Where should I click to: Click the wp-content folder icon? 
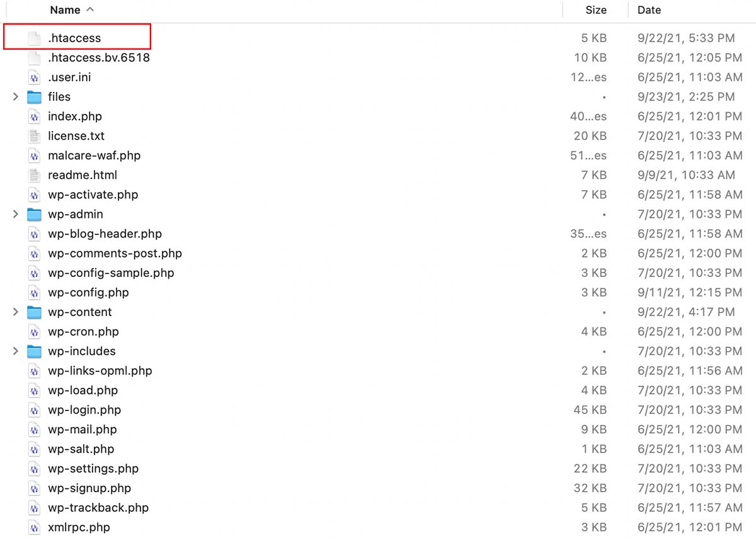tap(34, 312)
